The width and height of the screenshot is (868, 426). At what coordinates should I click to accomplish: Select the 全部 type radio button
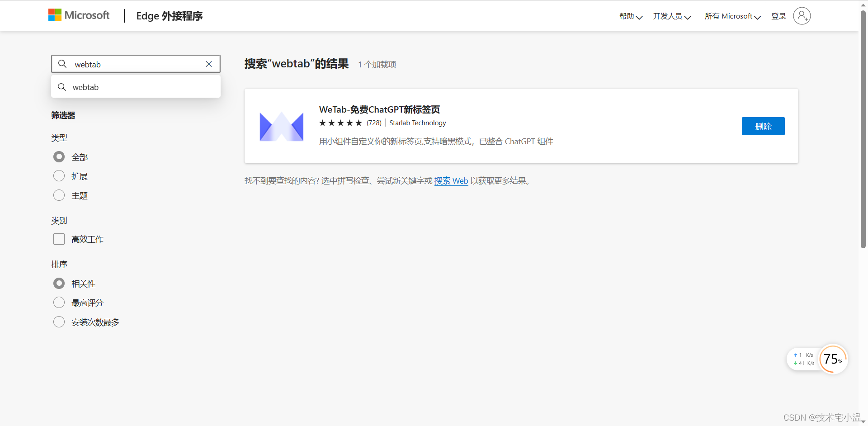pyautogui.click(x=59, y=157)
